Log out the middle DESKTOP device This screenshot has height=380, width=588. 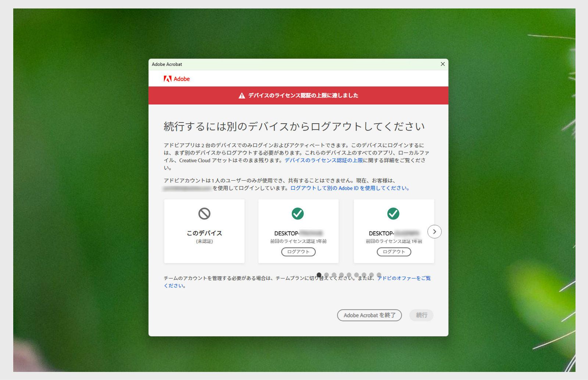(x=298, y=252)
